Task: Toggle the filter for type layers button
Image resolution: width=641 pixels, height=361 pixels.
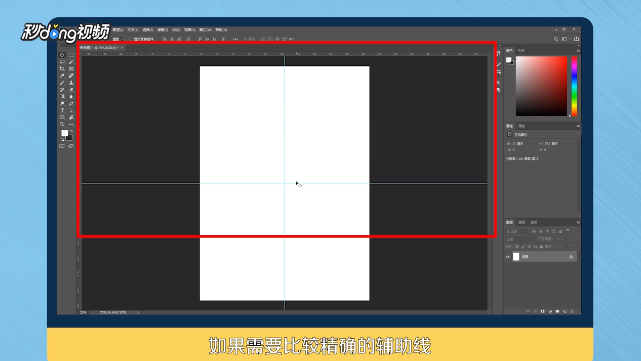Action: 547,231
